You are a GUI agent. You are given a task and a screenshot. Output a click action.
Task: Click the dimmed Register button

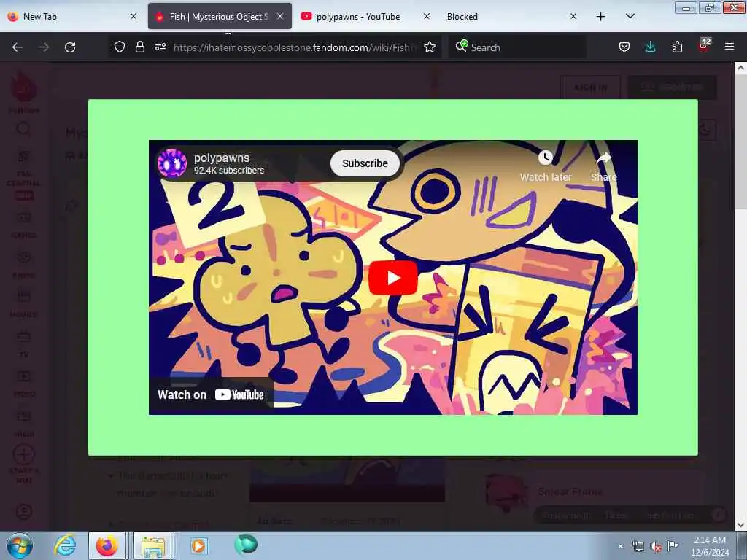click(x=672, y=87)
